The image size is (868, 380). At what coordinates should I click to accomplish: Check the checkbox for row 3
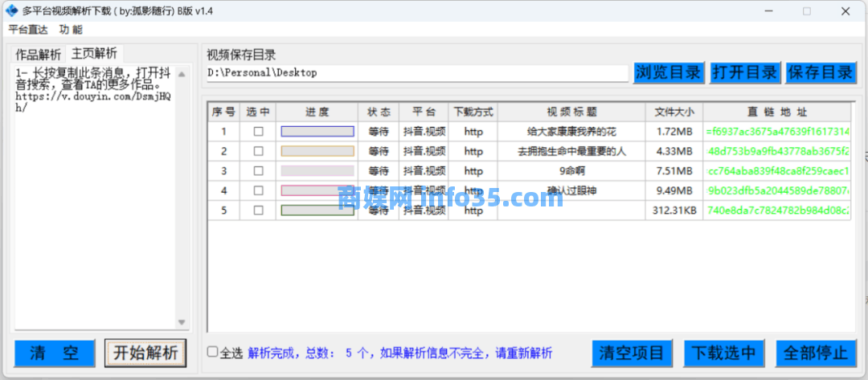(258, 170)
